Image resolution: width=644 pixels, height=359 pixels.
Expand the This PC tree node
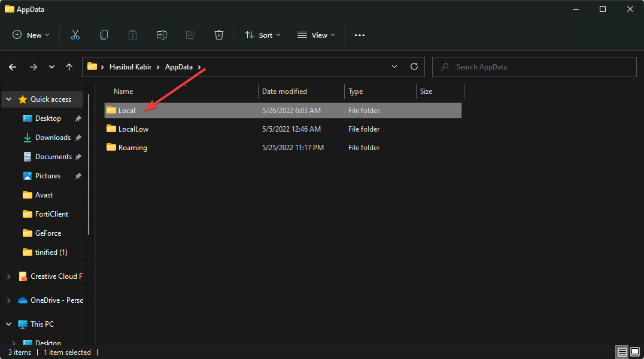click(8, 324)
